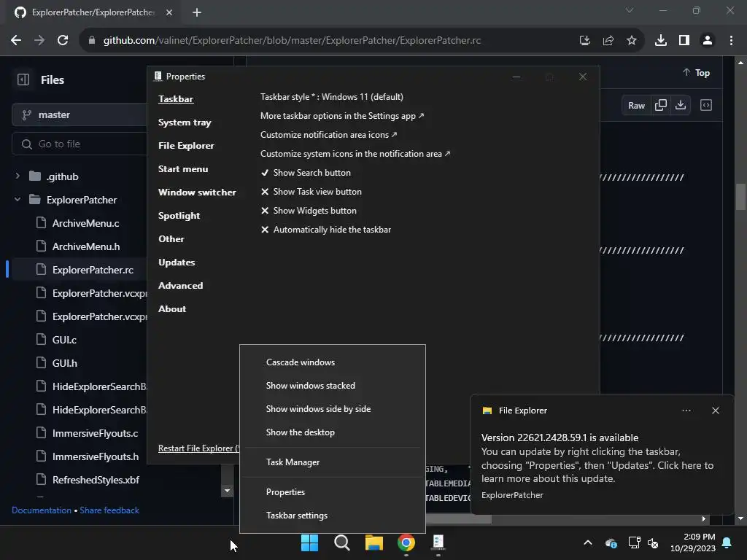
Task: Open notification bell in system tray
Action: point(727,542)
